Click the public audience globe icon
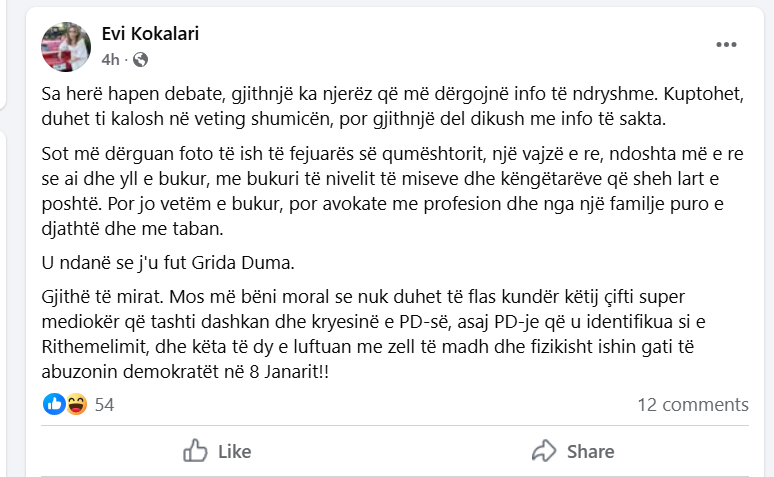Image resolution: width=774 pixels, height=477 pixels. click(x=140, y=59)
